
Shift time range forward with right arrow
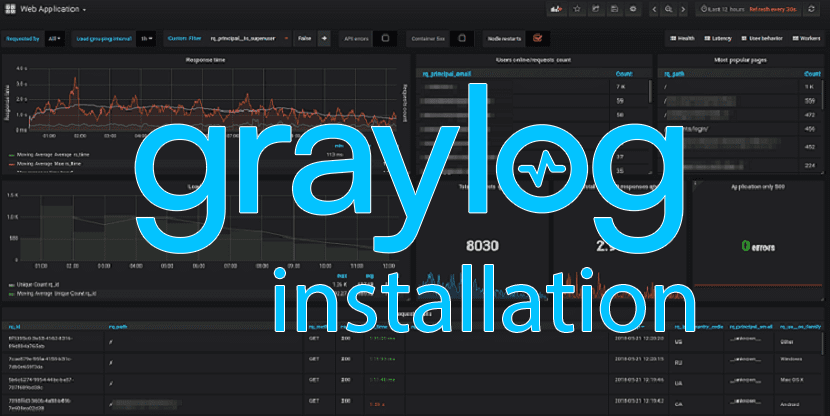click(x=684, y=9)
